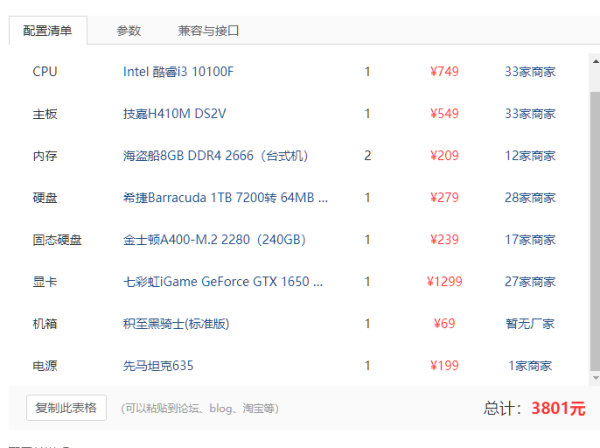Click the ¥279 hard drive price

444,198
